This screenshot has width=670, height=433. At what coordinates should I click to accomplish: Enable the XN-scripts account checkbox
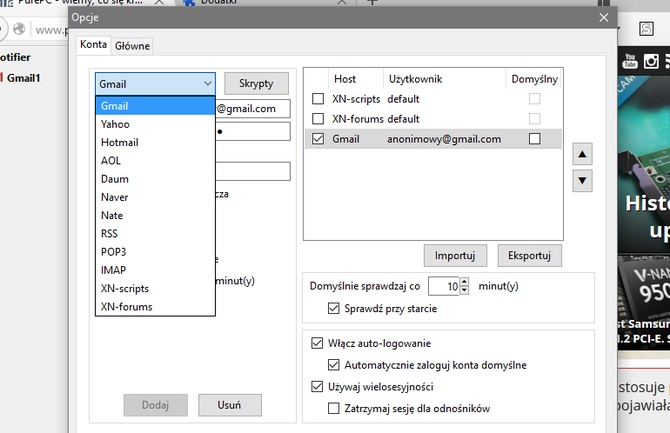318,99
